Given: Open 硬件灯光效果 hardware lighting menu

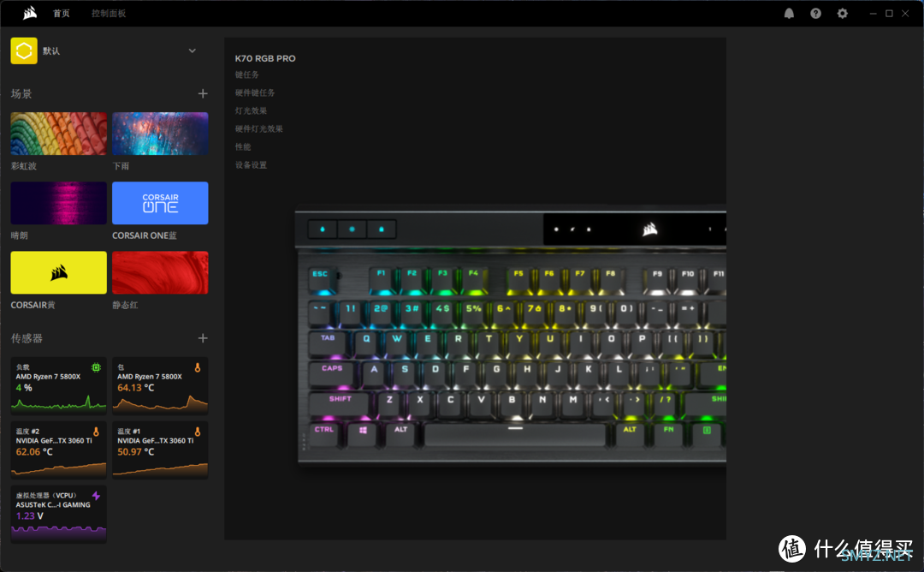Looking at the screenshot, I should pyautogui.click(x=259, y=128).
